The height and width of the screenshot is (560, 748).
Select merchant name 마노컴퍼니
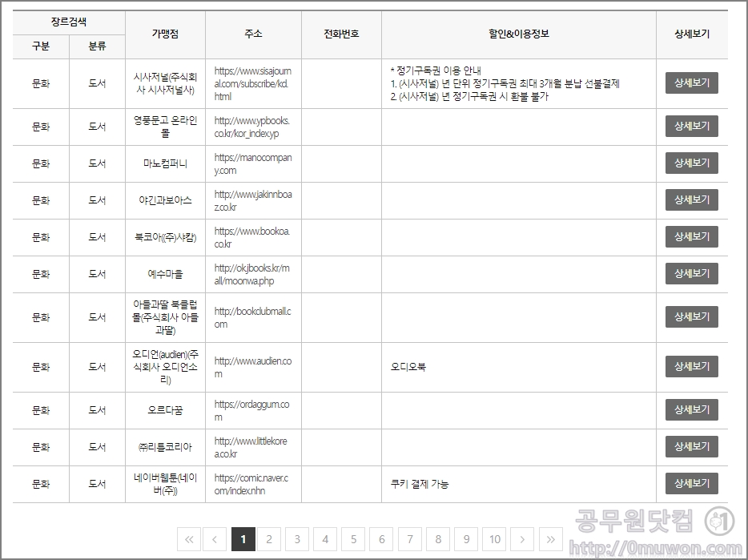click(x=165, y=163)
